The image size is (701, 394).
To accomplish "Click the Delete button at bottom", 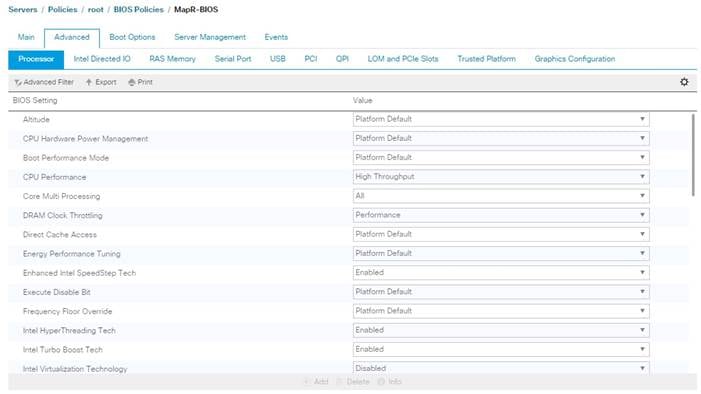I will (x=353, y=381).
